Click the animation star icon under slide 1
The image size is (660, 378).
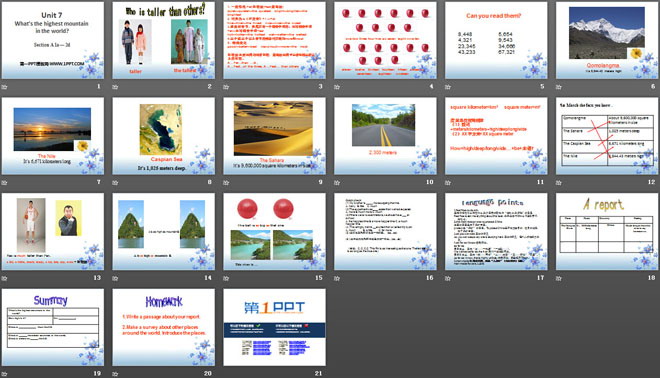click(x=4, y=87)
